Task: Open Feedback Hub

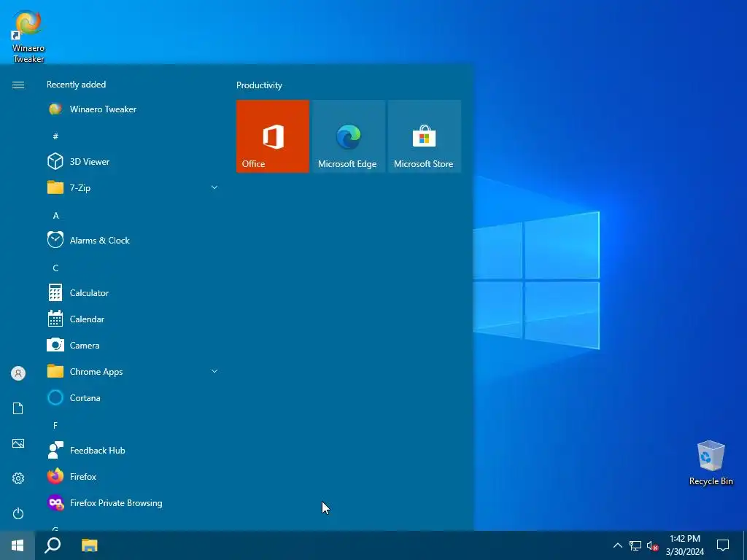Action: [x=133, y=451]
